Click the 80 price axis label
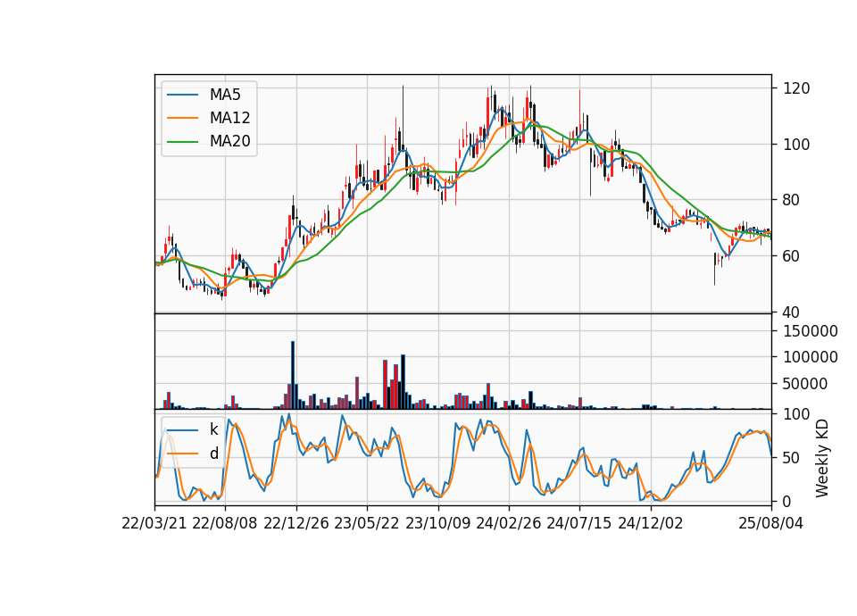 click(792, 200)
